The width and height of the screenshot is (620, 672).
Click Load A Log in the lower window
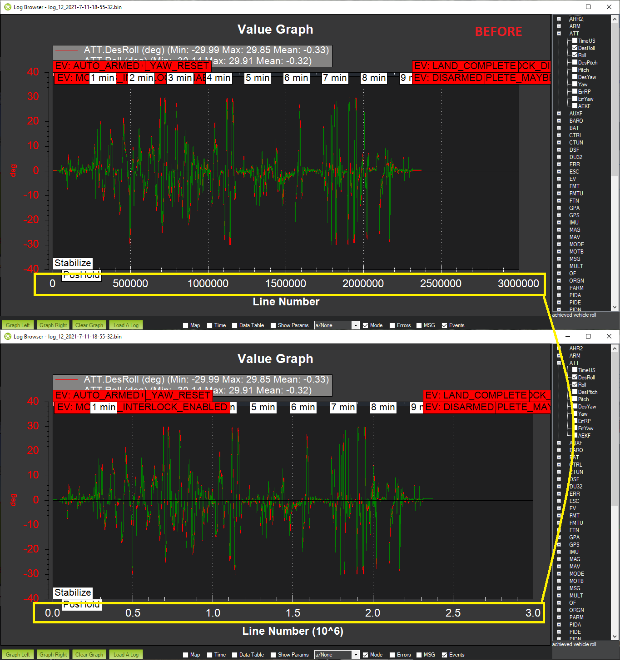126,654
